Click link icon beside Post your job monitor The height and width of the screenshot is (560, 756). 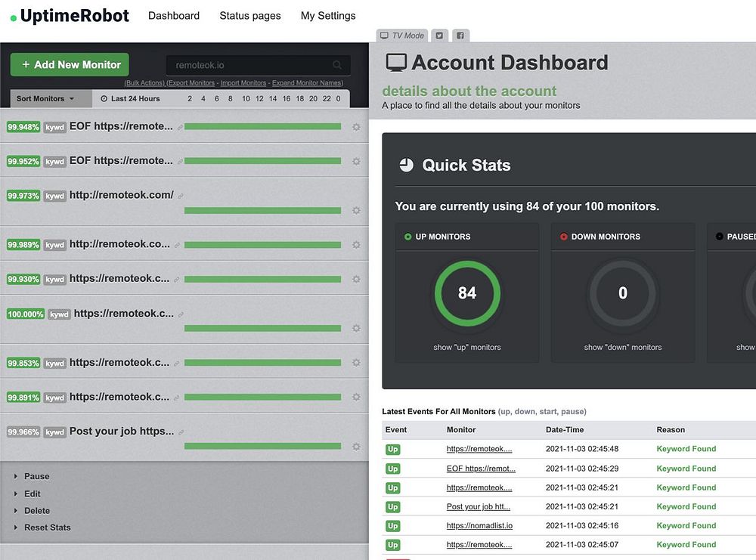tap(181, 432)
